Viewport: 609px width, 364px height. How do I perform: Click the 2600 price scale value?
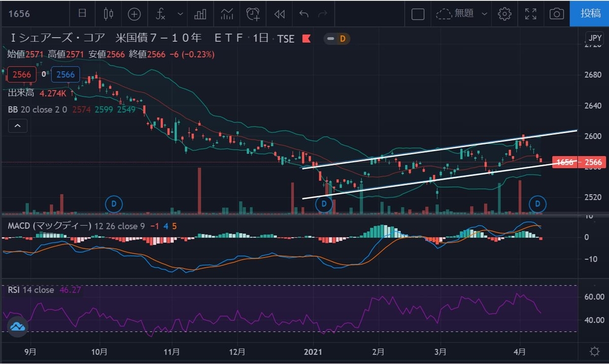pos(593,136)
